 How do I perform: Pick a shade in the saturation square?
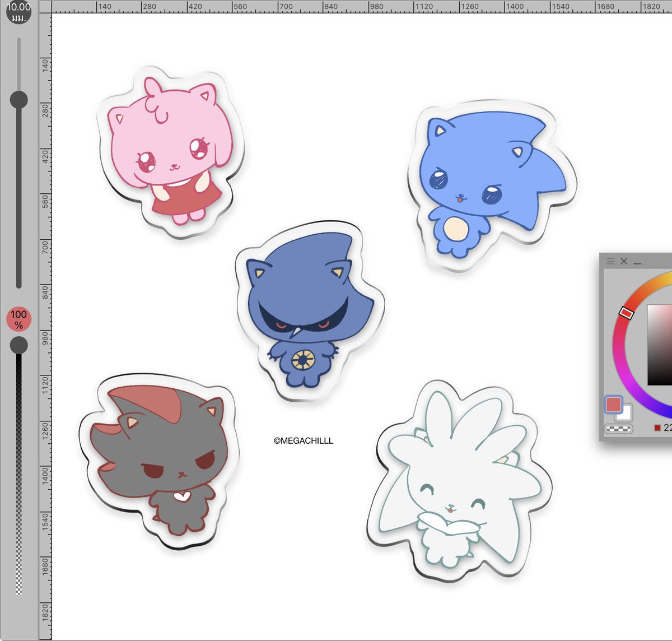[x=660, y=345]
